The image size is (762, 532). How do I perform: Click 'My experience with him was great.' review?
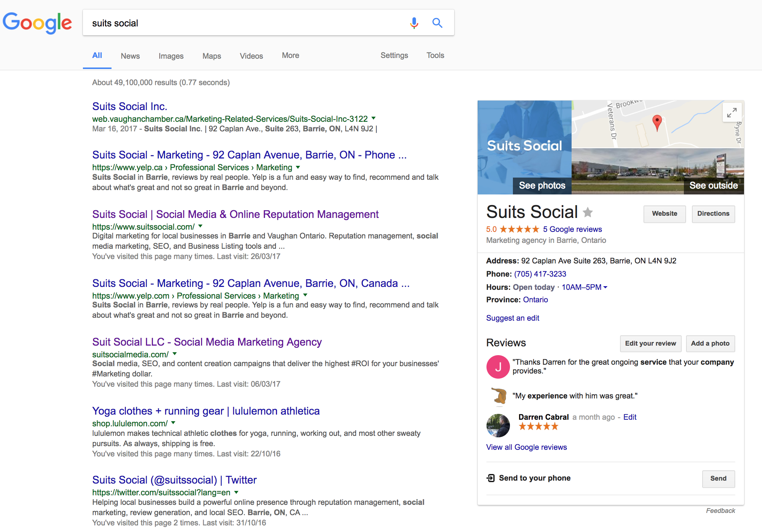[575, 396]
